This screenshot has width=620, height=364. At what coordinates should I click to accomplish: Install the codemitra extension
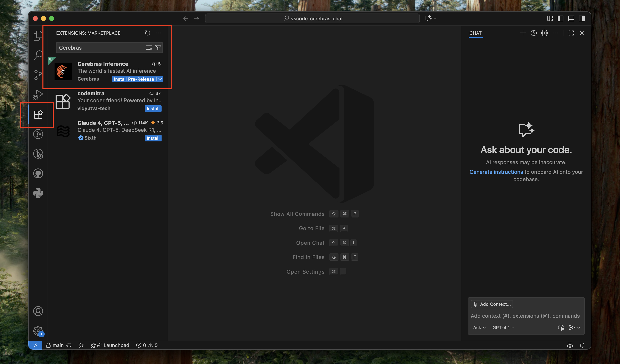click(x=153, y=109)
